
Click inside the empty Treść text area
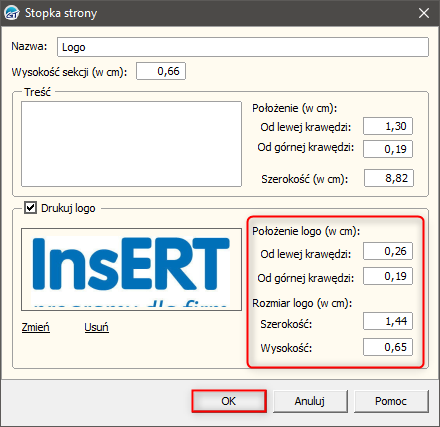click(131, 144)
